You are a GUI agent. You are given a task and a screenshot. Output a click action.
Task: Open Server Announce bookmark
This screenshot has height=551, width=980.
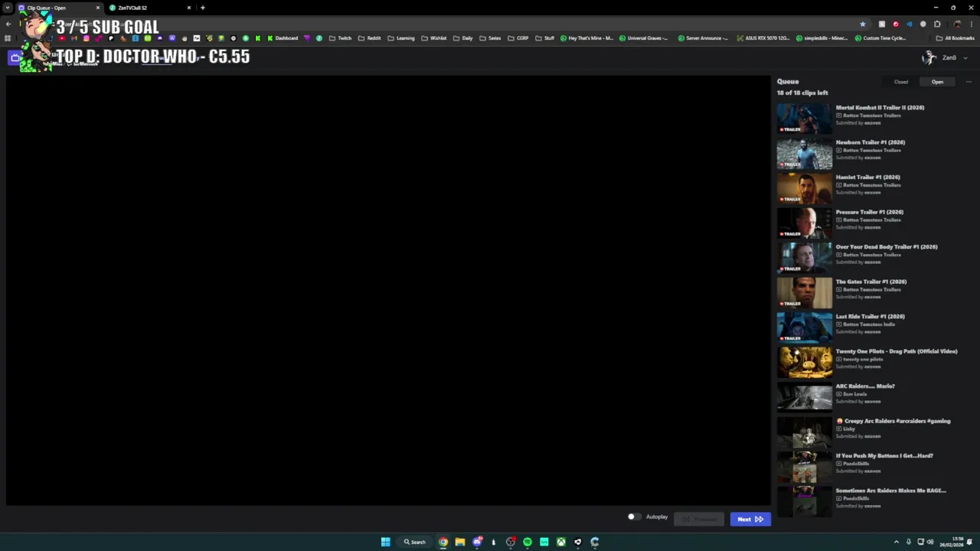(x=703, y=38)
